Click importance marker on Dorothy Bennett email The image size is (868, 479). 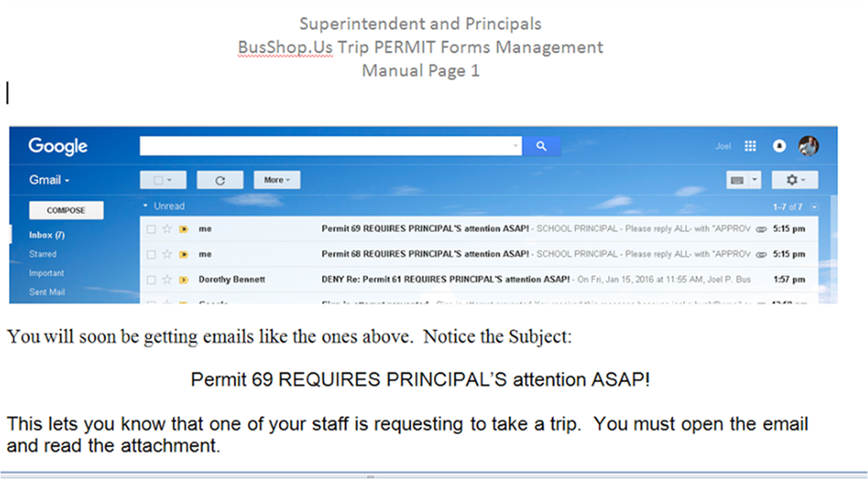pyautogui.click(x=184, y=280)
